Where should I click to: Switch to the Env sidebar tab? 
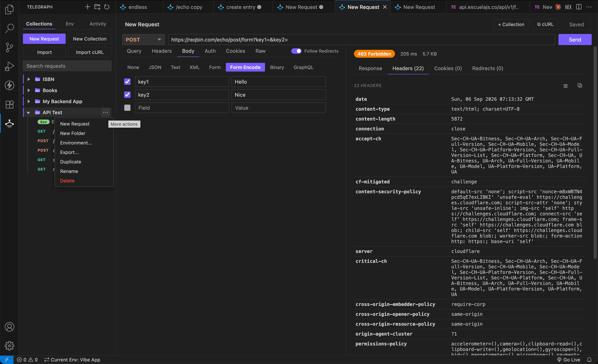(x=70, y=24)
